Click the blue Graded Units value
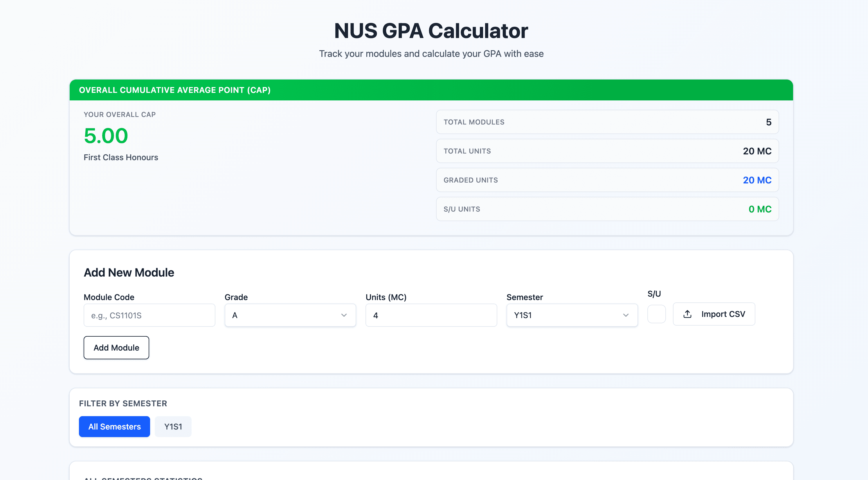 757,180
